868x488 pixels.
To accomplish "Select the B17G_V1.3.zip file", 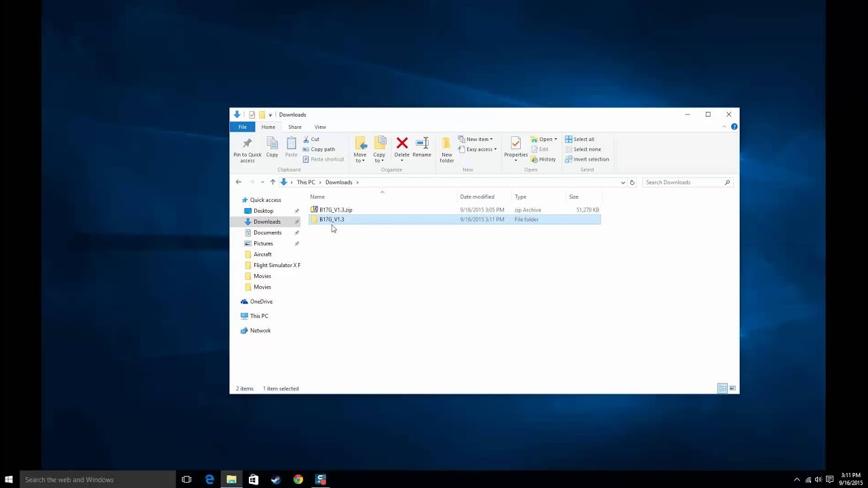I will point(454,210).
